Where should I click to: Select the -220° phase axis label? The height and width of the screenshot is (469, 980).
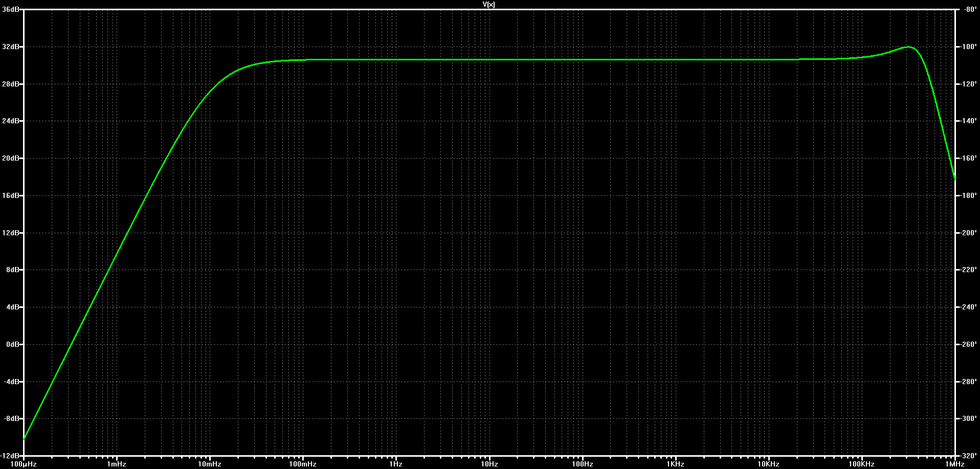(x=969, y=270)
